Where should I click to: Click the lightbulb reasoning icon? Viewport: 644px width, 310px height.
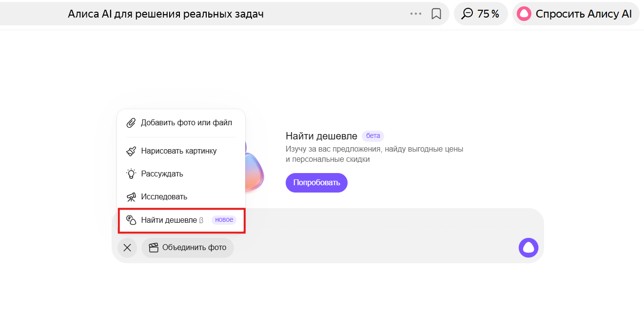131,174
